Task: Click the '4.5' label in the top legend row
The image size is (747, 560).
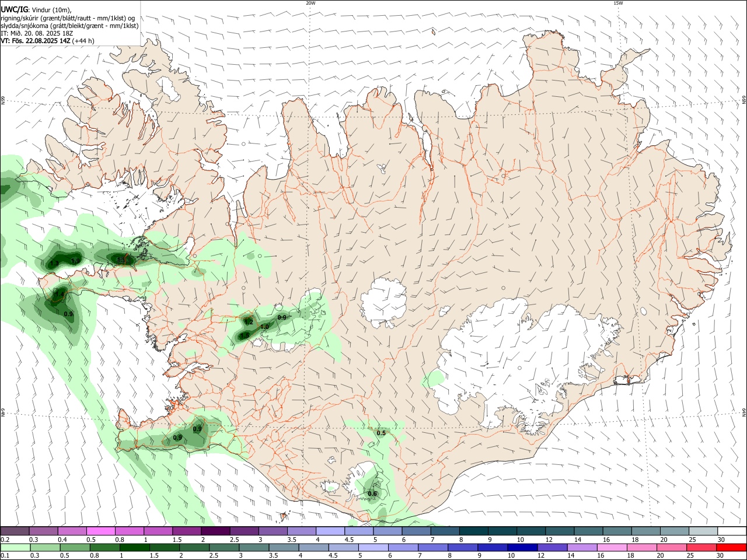Action: click(349, 540)
